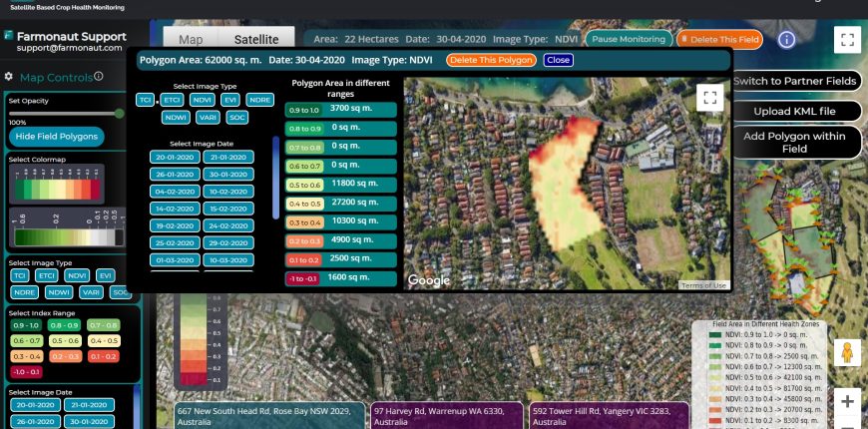
Task: Open the Map Controls settings gear icon
Action: [8, 78]
